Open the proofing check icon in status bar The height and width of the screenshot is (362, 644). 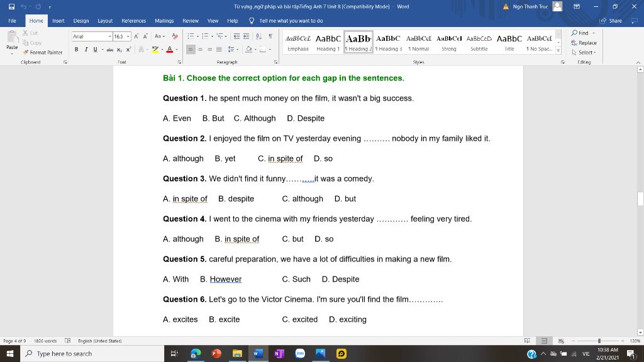68,341
